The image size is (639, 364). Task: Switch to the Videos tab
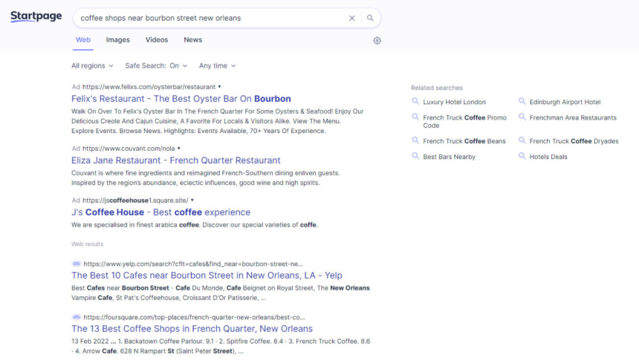point(157,40)
